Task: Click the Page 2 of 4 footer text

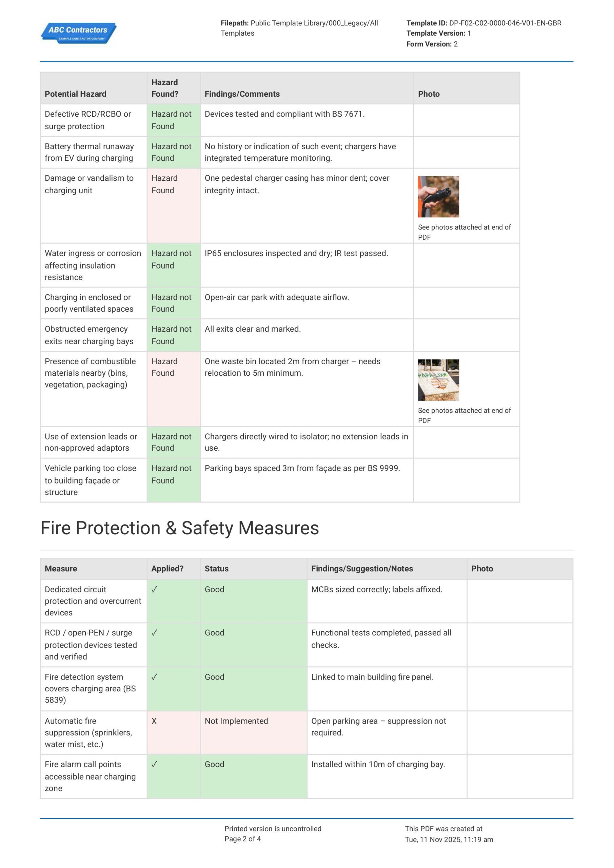Action: (x=242, y=839)
